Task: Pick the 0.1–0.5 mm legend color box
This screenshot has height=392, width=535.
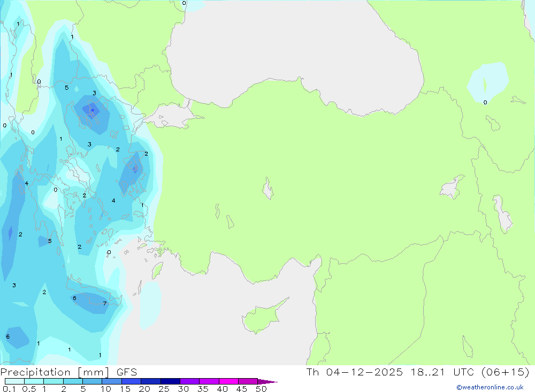Action: click(14, 381)
